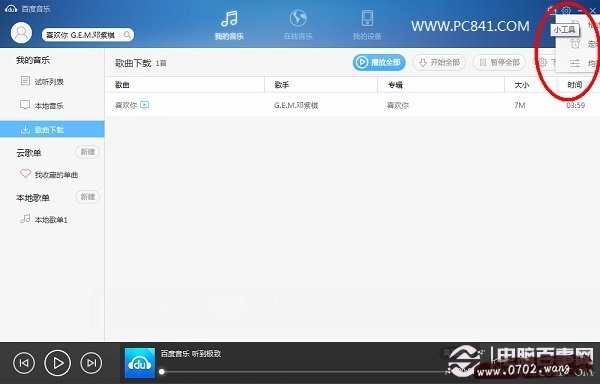Sort by 歌手 column header
This screenshot has width=600, height=384.
(282, 85)
